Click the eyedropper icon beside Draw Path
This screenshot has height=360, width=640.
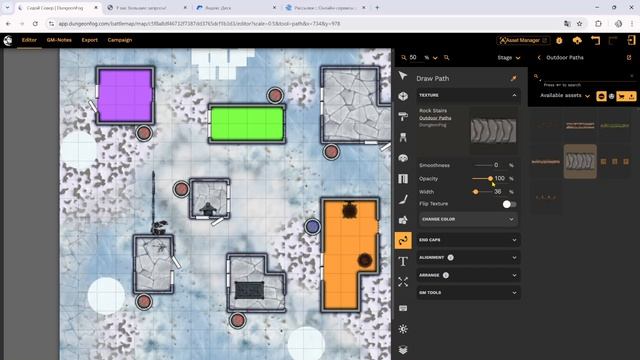(x=513, y=78)
